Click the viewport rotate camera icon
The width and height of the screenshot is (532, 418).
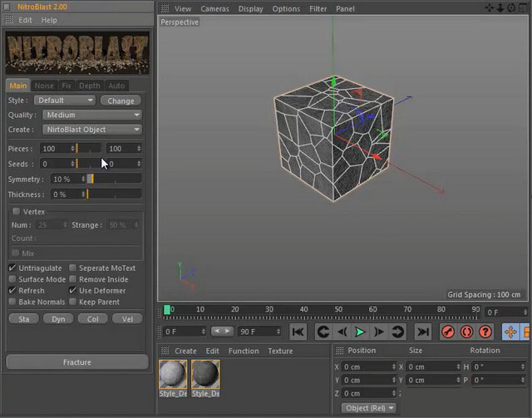coord(511,7)
